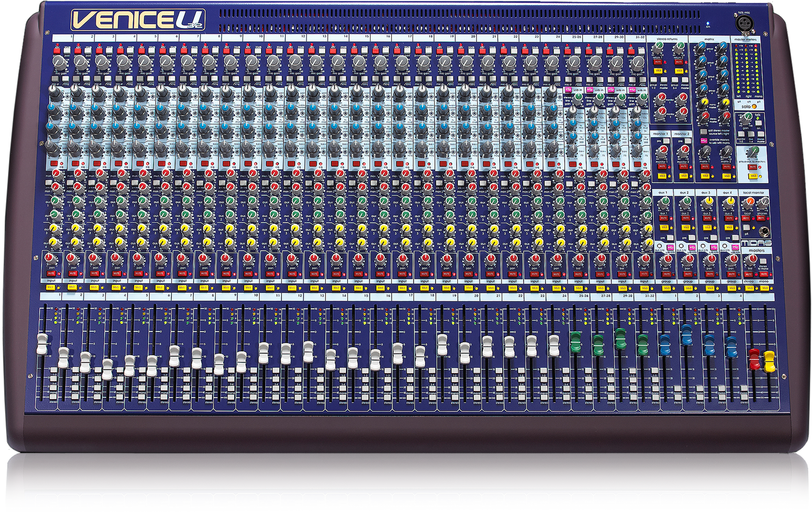This screenshot has width=812, height=514.
Task: Toggle split stereo master source switch
Action: pos(703,132)
